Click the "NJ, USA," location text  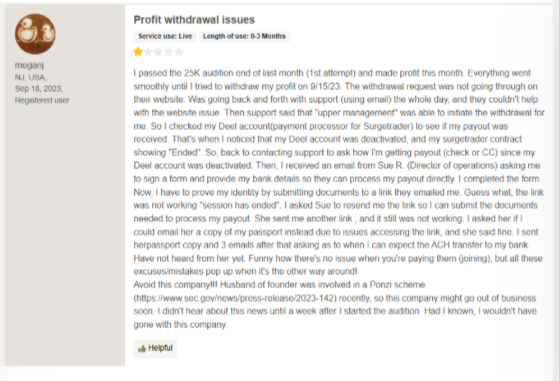(31, 77)
